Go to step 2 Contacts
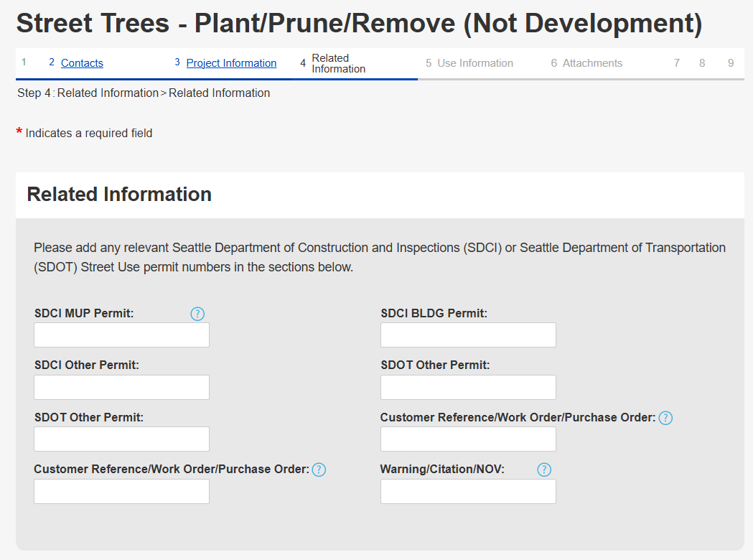The height and width of the screenshot is (560, 753). (82, 63)
